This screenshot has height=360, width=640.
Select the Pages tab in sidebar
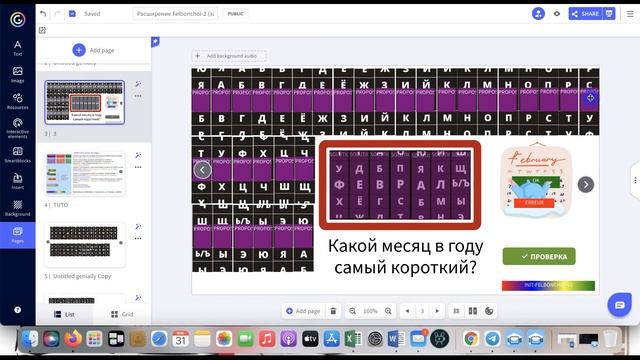tap(18, 235)
